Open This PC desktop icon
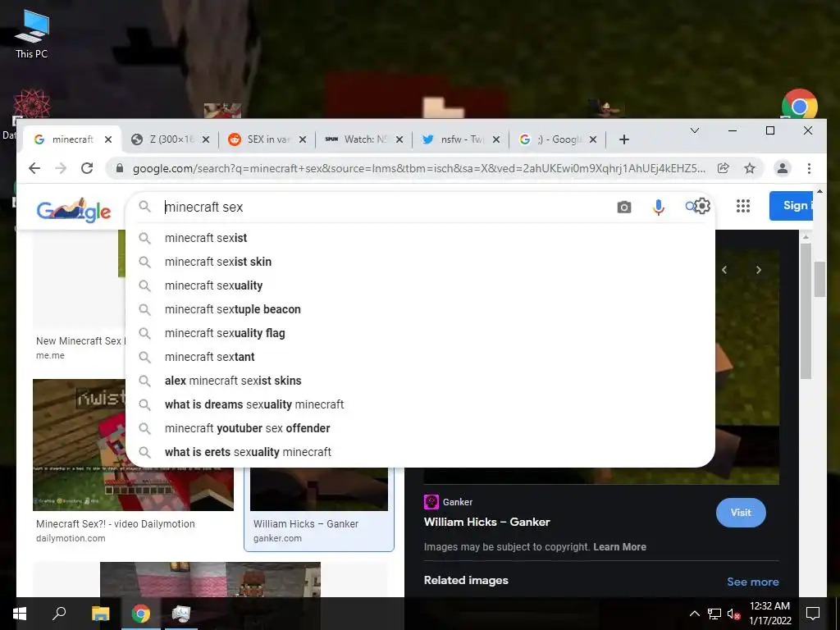The width and height of the screenshot is (840, 630). tap(32, 33)
